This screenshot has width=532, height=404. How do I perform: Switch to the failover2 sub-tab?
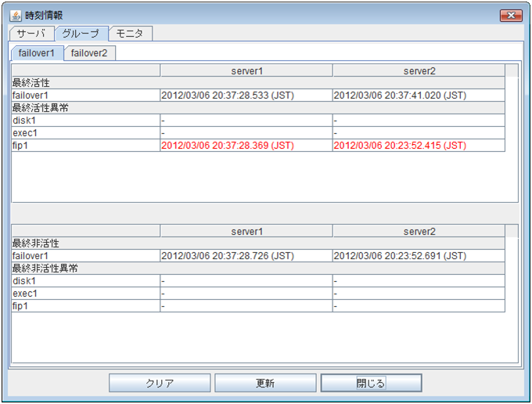89,53
